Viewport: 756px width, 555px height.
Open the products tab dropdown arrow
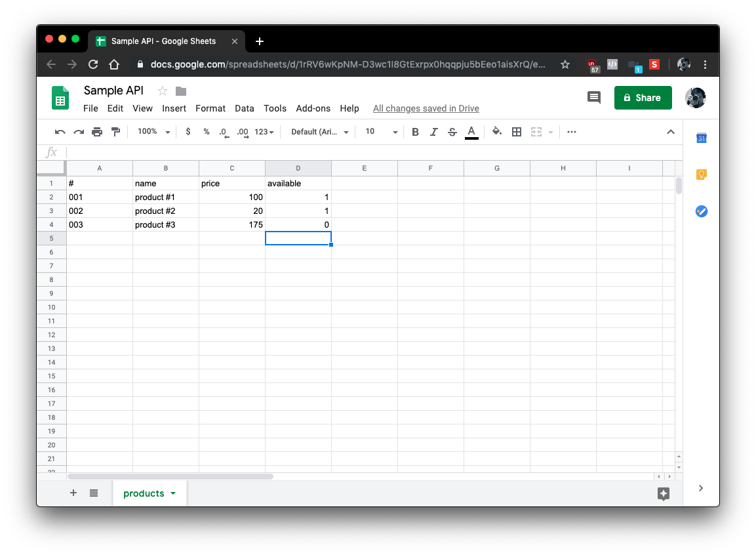[173, 493]
